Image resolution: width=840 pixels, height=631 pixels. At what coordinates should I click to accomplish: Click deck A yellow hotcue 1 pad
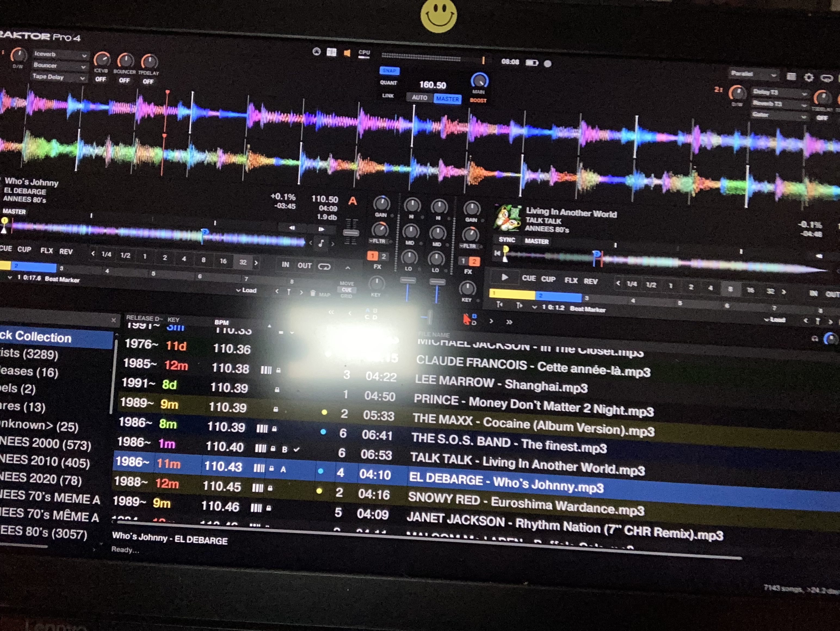[5, 265]
